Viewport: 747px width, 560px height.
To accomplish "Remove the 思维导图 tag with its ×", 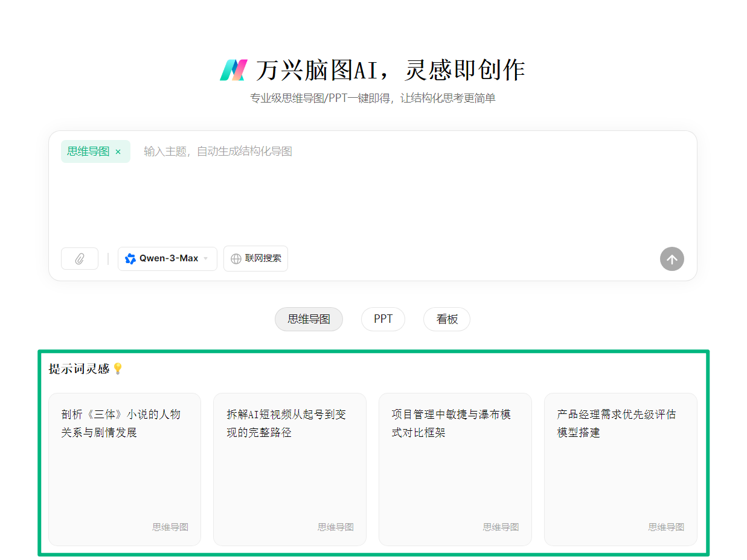I will tap(118, 151).
